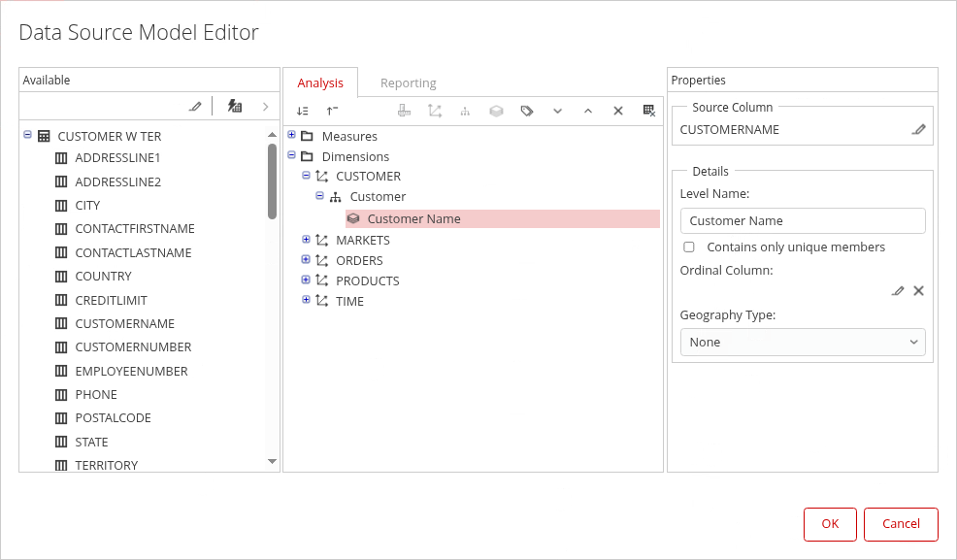Expand the MARKETS dimension
This screenshot has height=560, width=957.
pyautogui.click(x=306, y=240)
